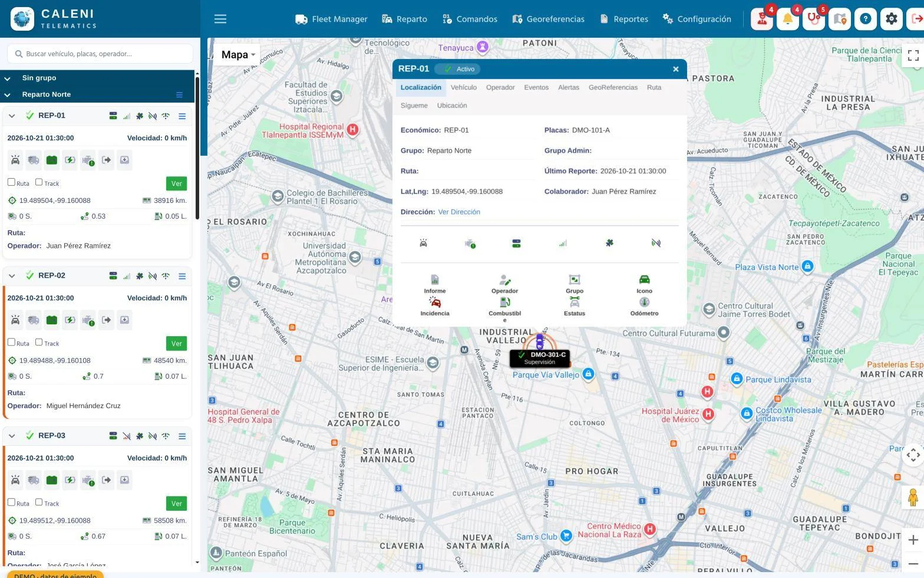Click the Ver button for REP-01
This screenshot has width=924, height=578.
tap(177, 183)
